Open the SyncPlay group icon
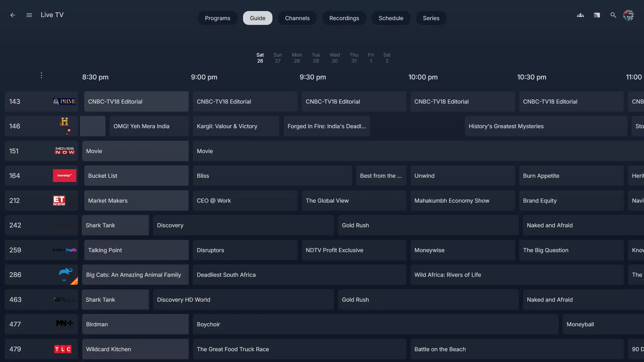The width and height of the screenshot is (644, 362). 580,15
